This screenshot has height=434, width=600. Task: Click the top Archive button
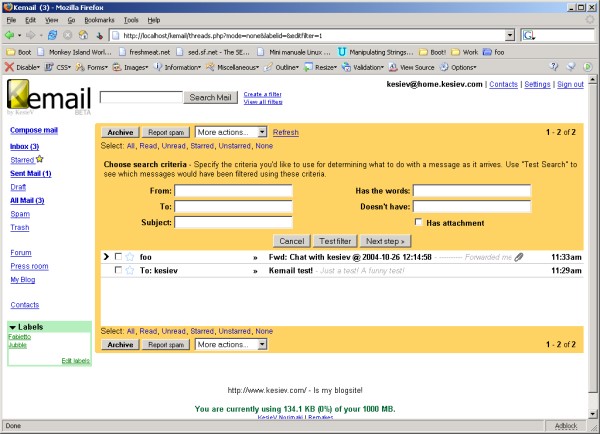120,132
